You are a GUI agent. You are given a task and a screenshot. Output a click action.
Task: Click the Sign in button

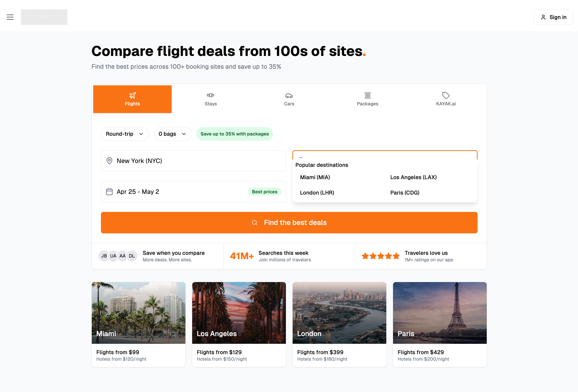click(x=553, y=17)
